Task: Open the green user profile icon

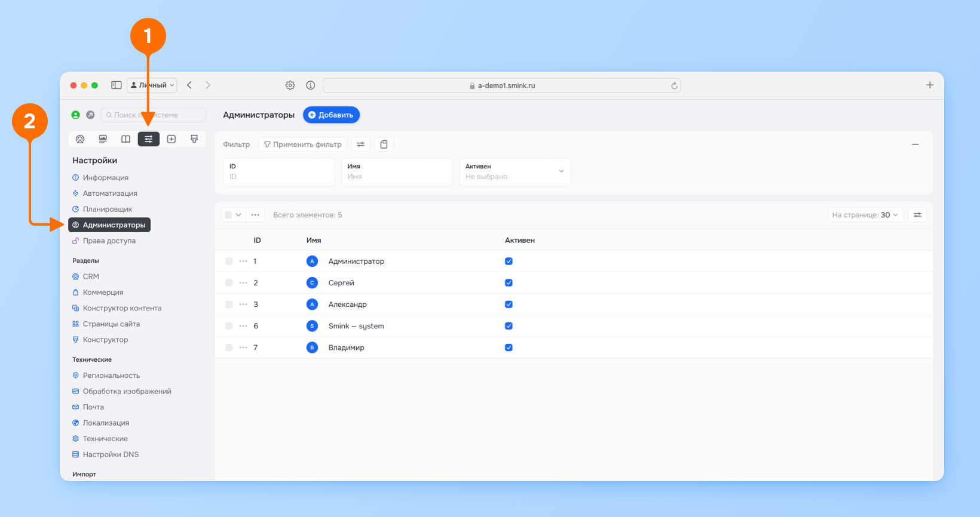Action: coord(76,115)
